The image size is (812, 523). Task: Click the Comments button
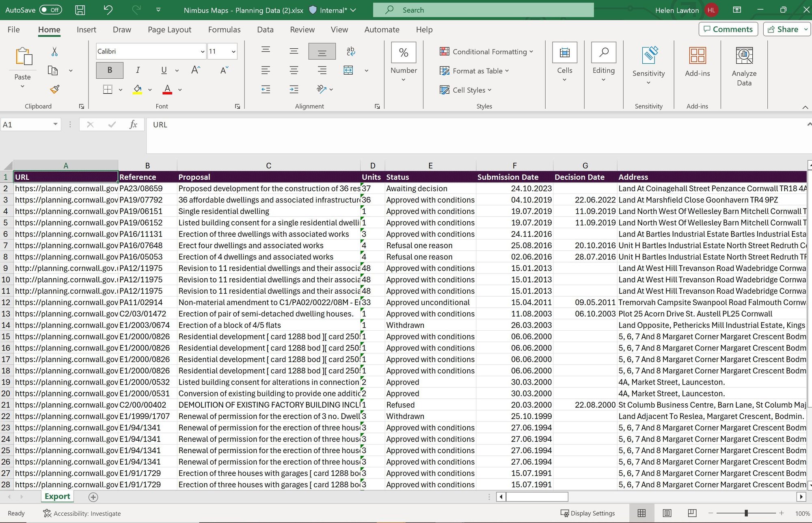(x=728, y=29)
